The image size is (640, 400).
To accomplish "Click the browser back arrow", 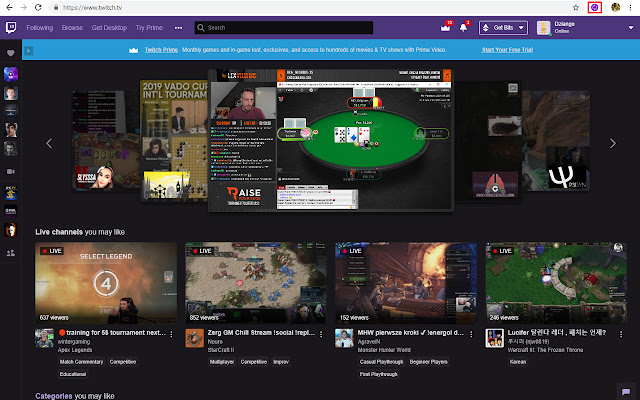I will point(9,7).
